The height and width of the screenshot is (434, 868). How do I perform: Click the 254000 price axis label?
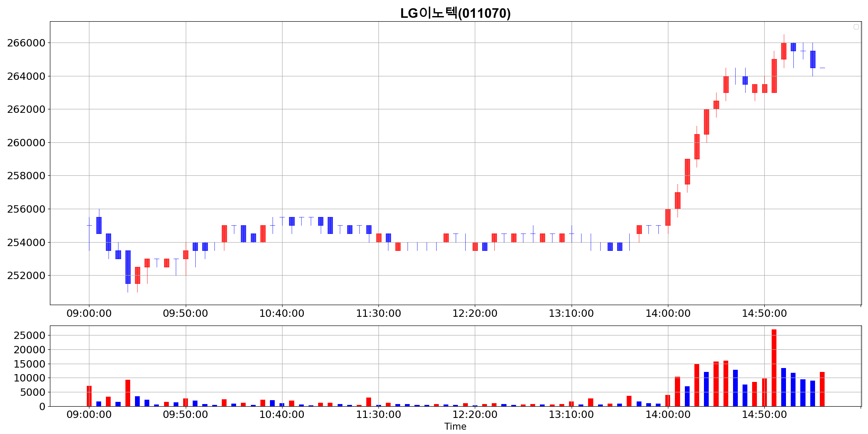pos(26,243)
